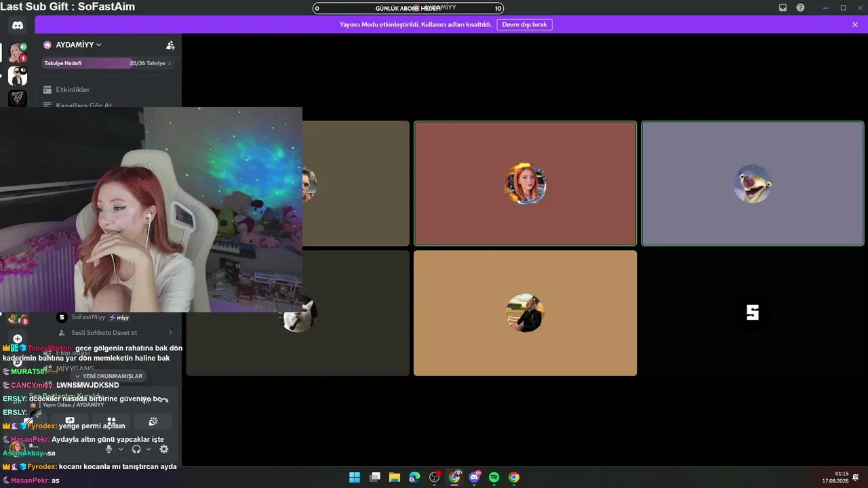Open File Explorer from the taskbar
Image resolution: width=868 pixels, height=488 pixels.
click(x=395, y=477)
